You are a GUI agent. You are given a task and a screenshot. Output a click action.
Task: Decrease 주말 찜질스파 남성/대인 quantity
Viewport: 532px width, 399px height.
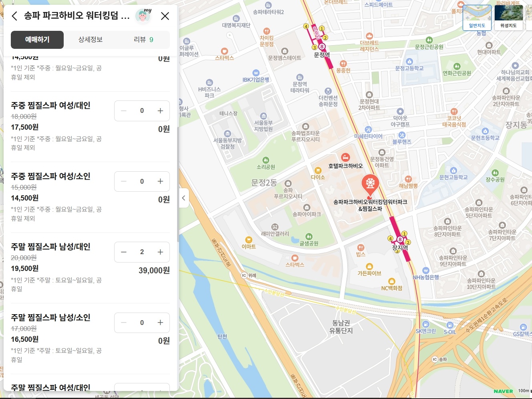[124, 252]
